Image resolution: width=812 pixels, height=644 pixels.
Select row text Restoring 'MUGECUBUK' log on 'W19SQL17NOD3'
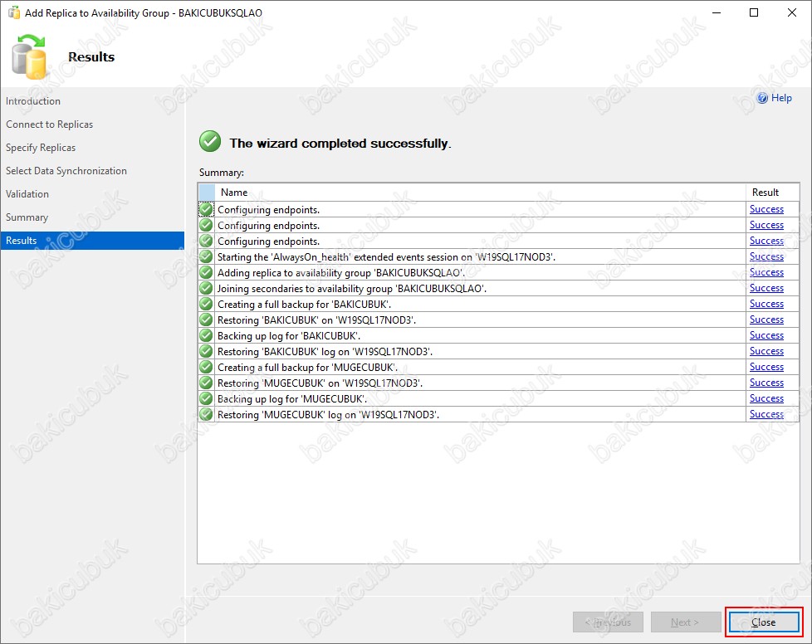pyautogui.click(x=328, y=415)
